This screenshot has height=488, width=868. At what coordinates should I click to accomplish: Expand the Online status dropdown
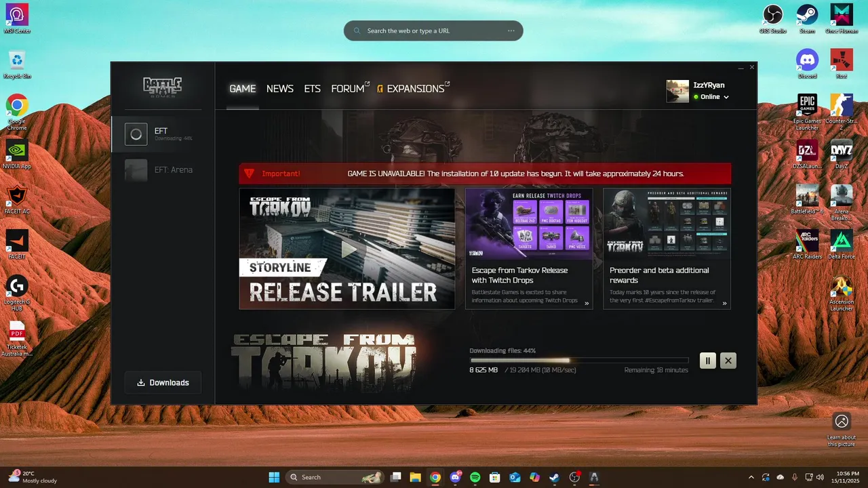coord(711,97)
